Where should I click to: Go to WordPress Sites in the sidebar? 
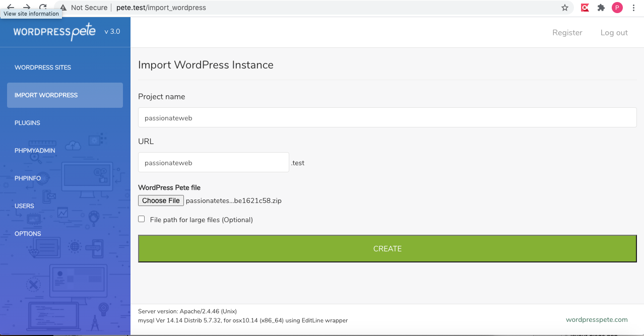click(x=43, y=68)
